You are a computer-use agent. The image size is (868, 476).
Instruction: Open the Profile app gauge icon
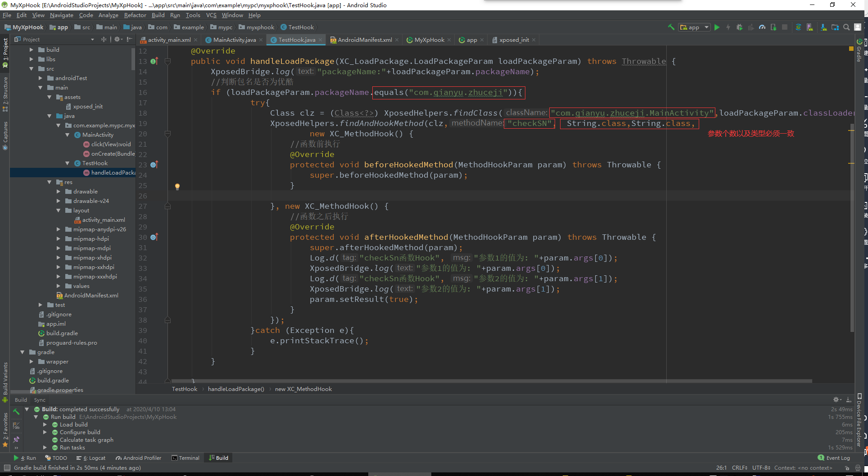(x=762, y=27)
